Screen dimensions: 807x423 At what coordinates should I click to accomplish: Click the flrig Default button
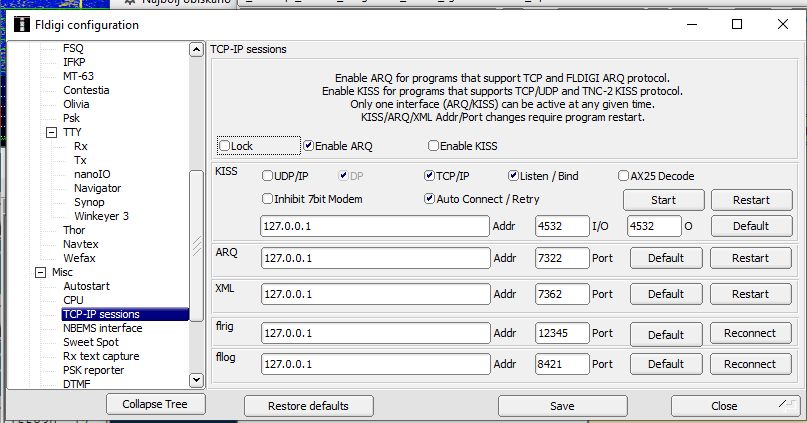coord(666,334)
